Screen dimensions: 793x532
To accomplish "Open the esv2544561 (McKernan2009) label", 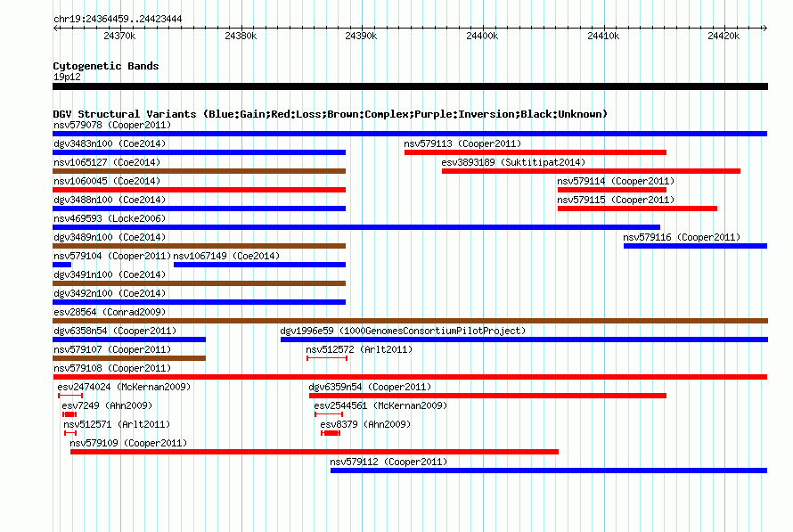I will [380, 405].
